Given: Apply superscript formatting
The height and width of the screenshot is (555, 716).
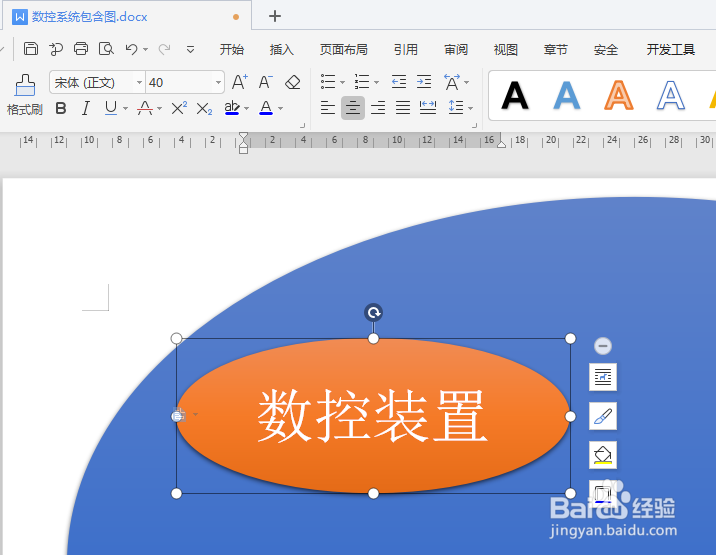Looking at the screenshot, I should point(179,108).
